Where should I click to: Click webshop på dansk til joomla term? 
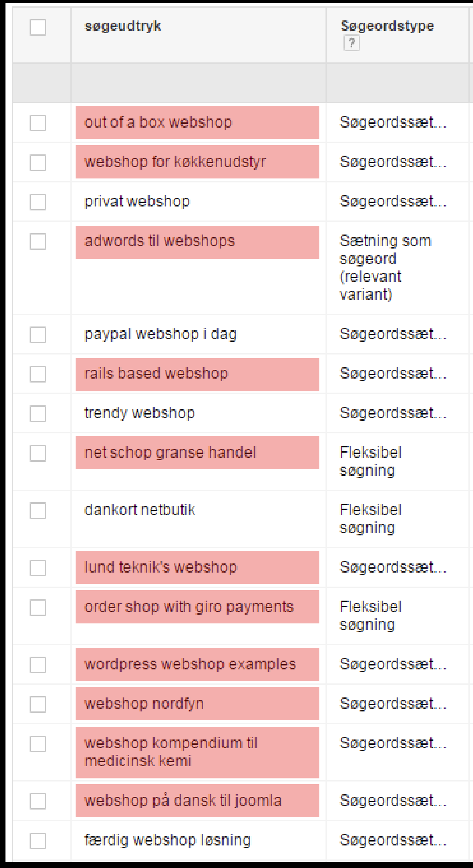point(183,801)
